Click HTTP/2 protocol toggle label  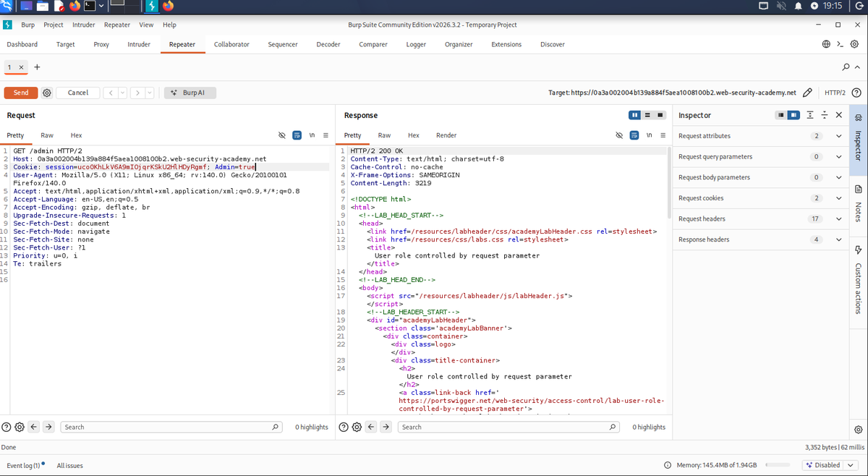[835, 93]
